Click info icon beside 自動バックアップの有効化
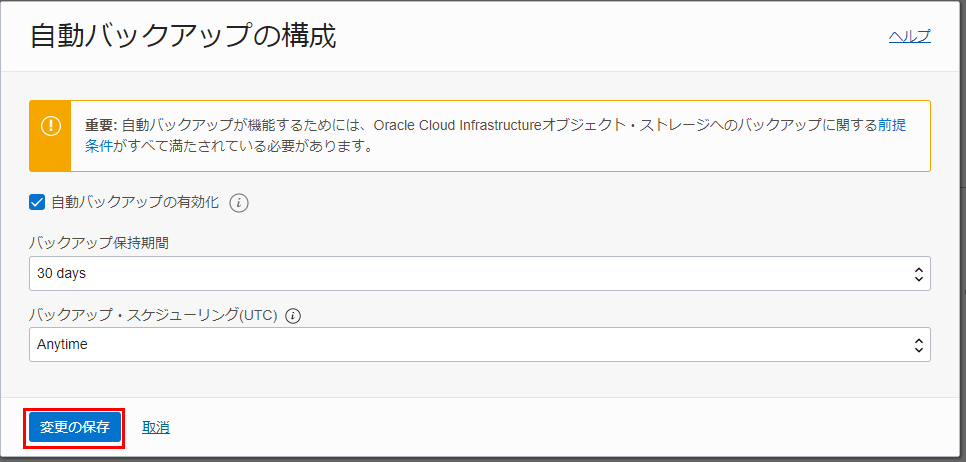966x462 pixels. [x=238, y=203]
